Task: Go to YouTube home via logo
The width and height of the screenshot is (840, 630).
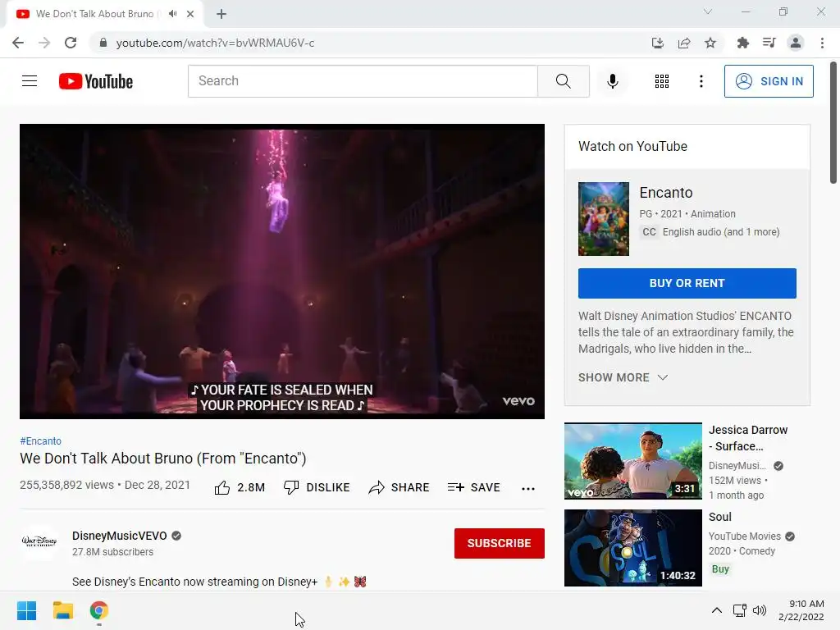Action: coord(96,81)
